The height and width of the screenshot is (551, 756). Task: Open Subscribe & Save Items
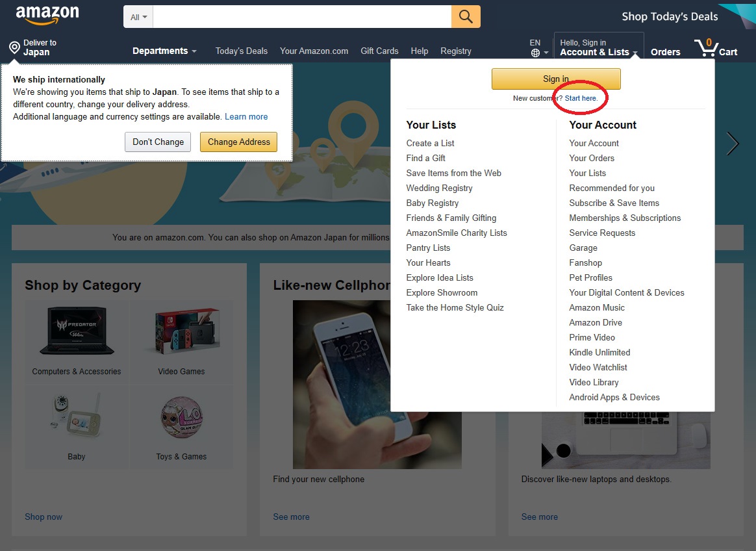tap(614, 203)
